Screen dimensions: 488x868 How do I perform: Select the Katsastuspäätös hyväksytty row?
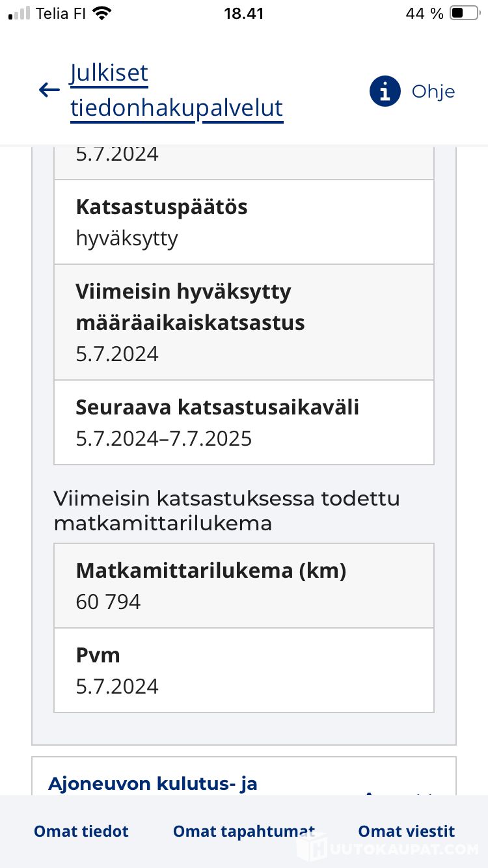(244, 222)
